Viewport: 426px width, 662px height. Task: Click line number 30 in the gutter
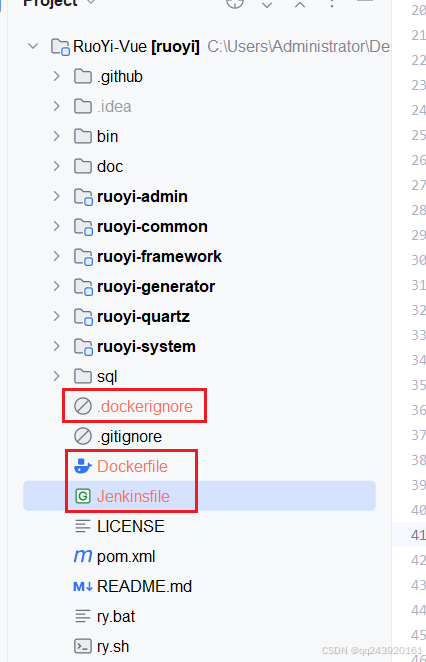pyautogui.click(x=418, y=260)
